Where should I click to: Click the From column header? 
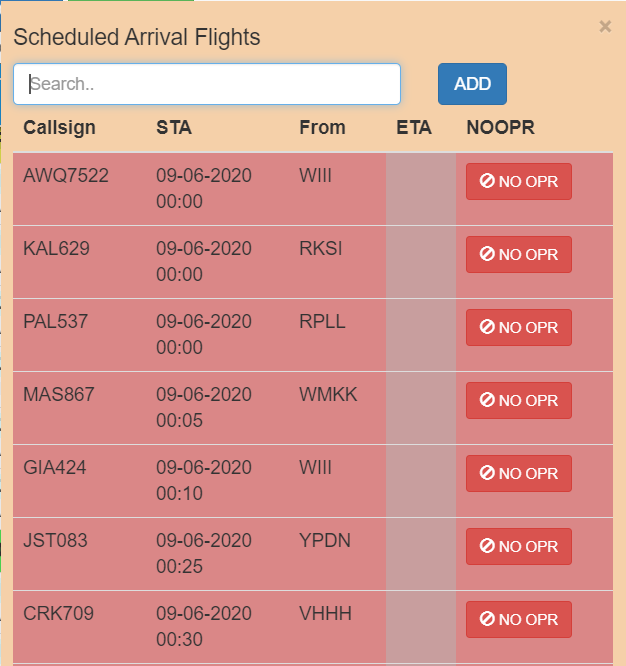[x=322, y=127]
